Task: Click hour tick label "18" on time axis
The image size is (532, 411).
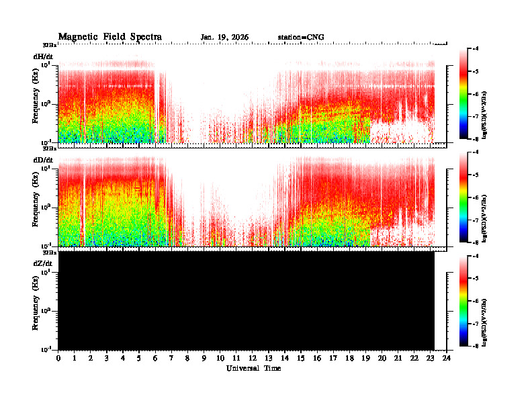Action: click(349, 358)
